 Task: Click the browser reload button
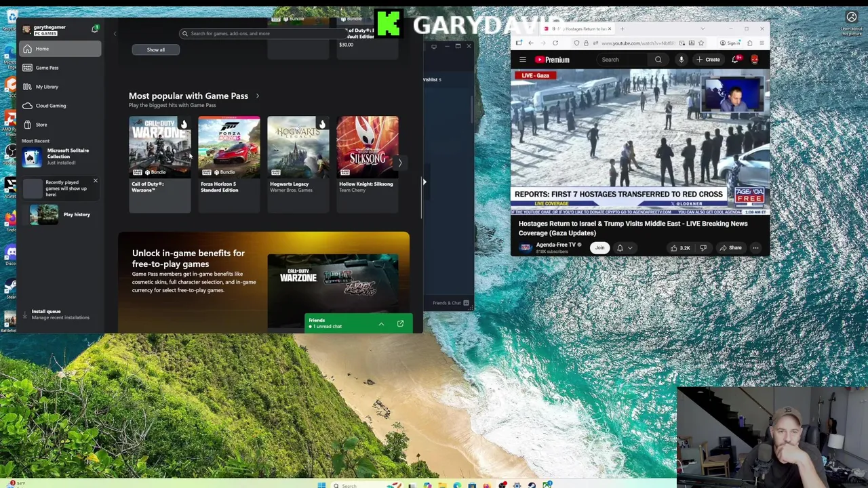555,43
